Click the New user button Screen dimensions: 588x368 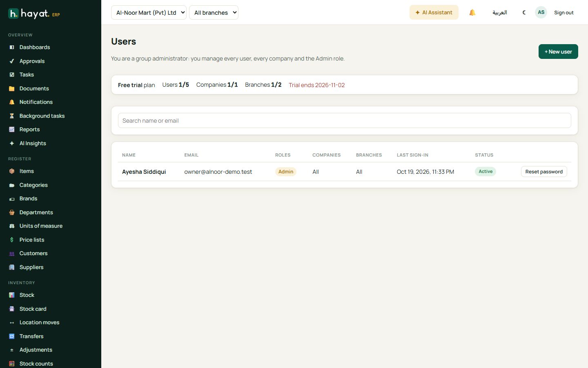click(558, 52)
